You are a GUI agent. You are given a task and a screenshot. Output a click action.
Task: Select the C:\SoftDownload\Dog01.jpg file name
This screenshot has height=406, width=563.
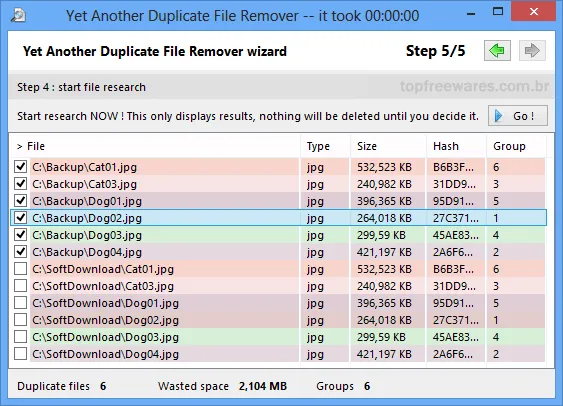(106, 303)
